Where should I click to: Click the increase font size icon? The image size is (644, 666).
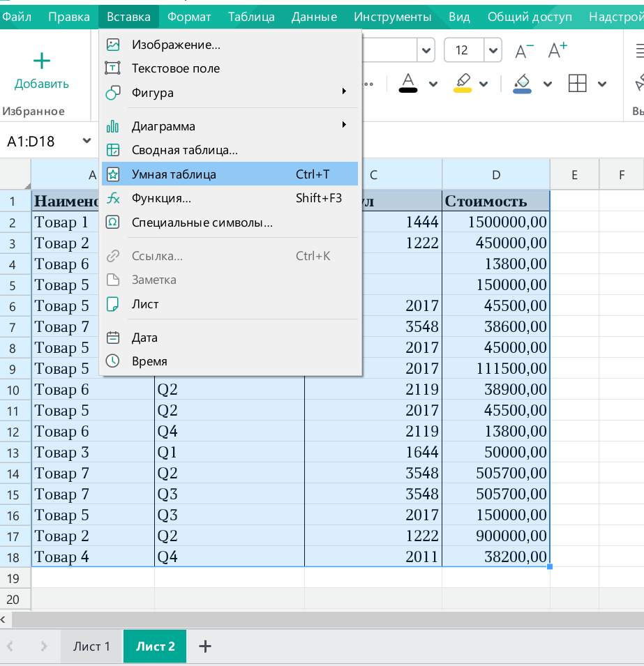click(558, 50)
